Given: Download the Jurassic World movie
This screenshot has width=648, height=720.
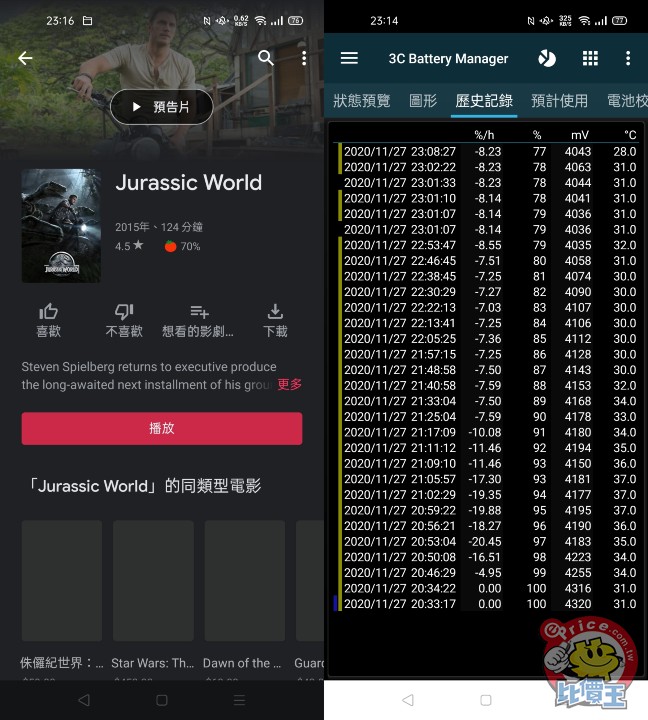Looking at the screenshot, I should pyautogui.click(x=275, y=320).
